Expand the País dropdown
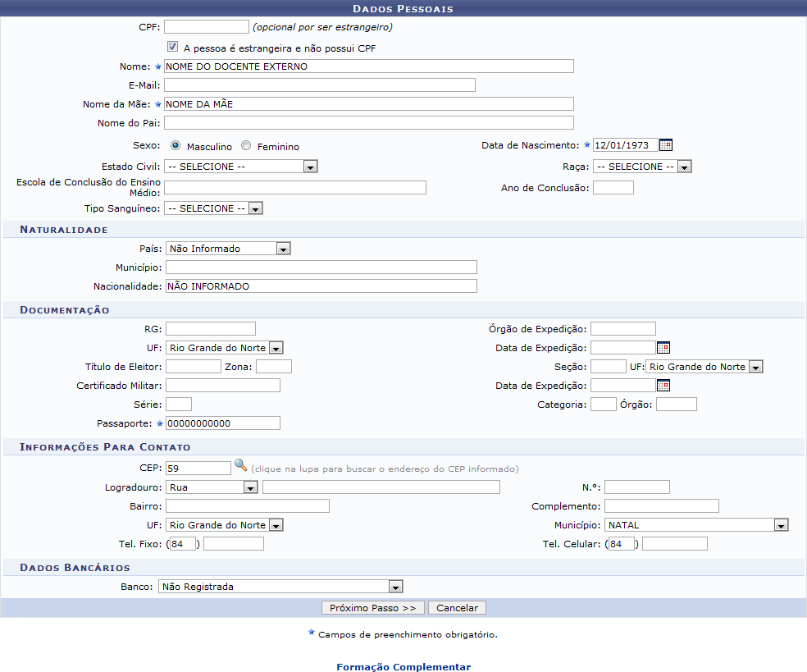The width and height of the screenshot is (807, 672). click(x=283, y=249)
